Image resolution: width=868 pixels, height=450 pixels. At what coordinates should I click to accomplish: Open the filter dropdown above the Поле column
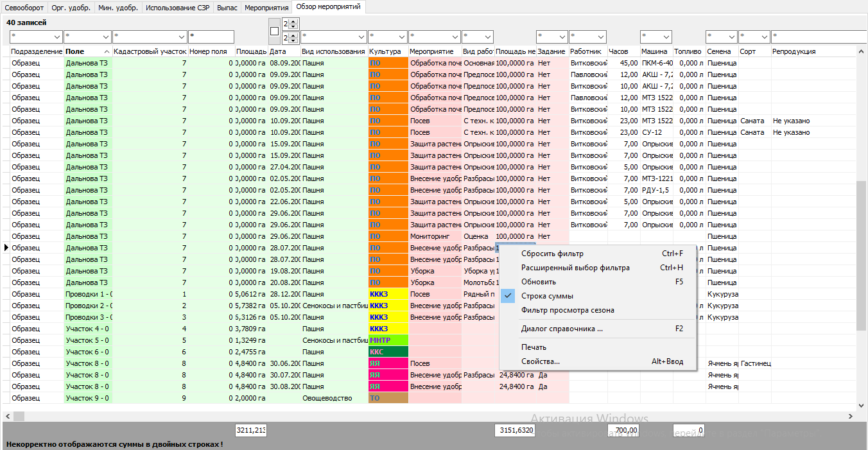tap(105, 37)
